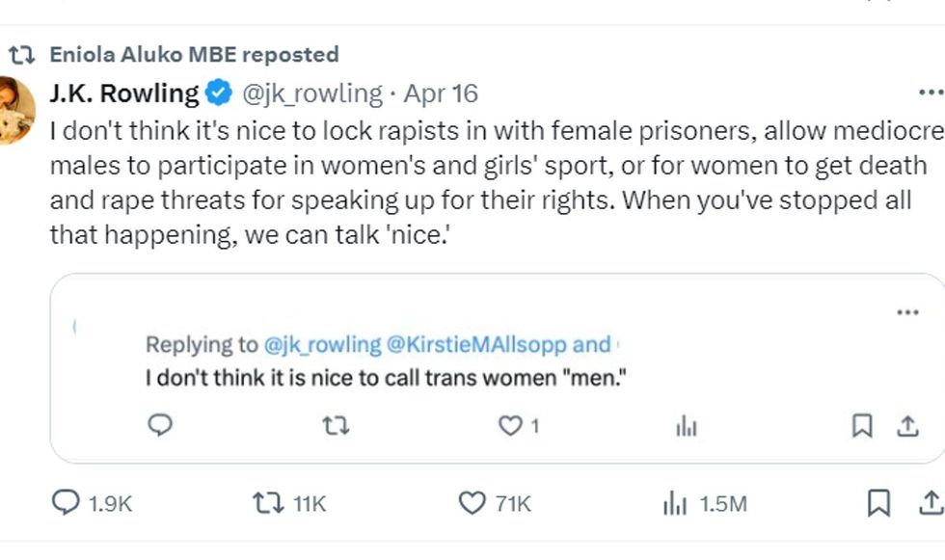
Task: Like the quoted tweet with 1 like
Action: (x=509, y=425)
